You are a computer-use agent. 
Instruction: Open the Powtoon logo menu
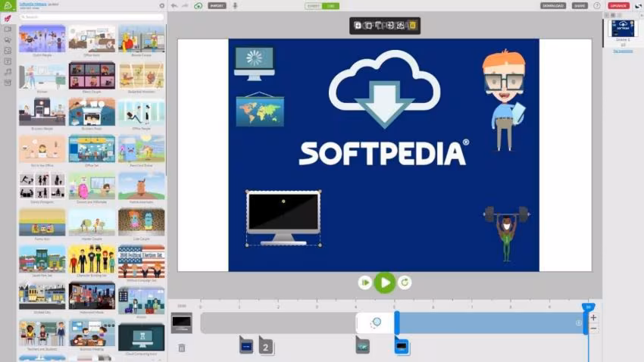click(8, 6)
